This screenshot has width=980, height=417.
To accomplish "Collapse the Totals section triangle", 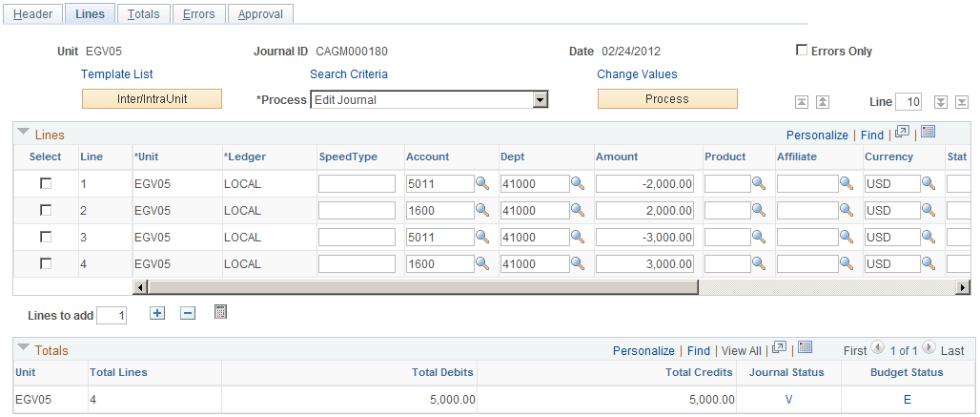I will pyautogui.click(x=24, y=348).
